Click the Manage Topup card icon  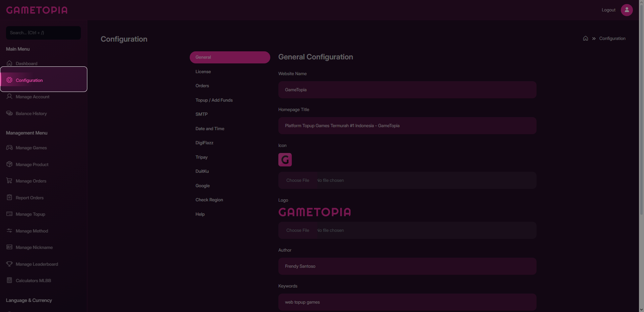[x=9, y=214]
